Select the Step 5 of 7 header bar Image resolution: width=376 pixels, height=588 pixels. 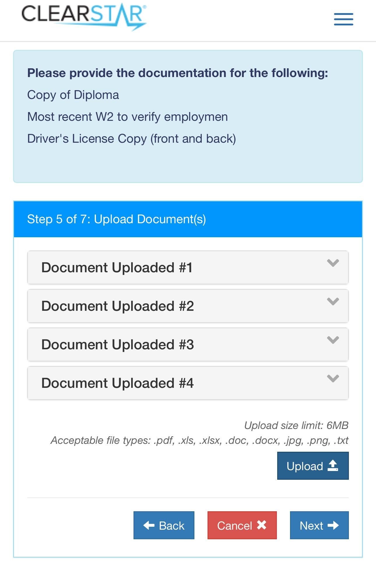188,219
